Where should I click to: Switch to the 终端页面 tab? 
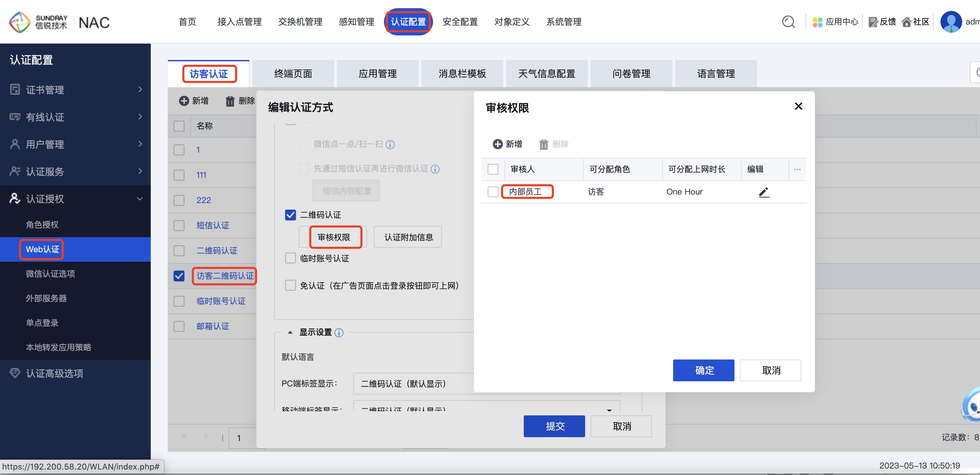click(x=293, y=73)
